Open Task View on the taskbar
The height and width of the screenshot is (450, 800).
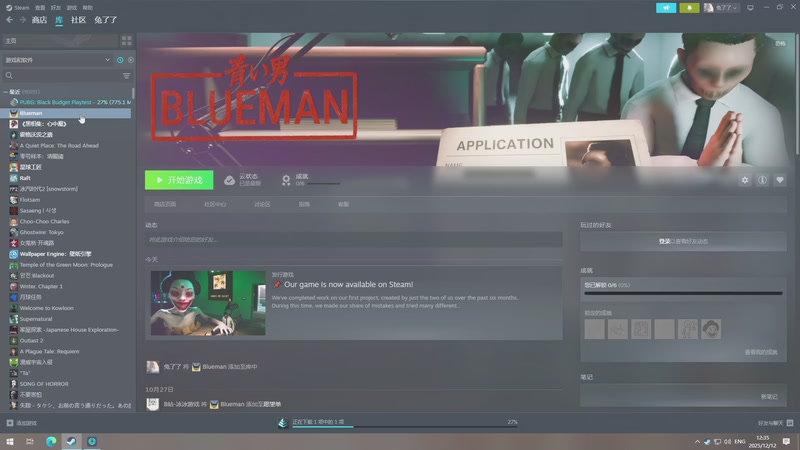pos(30,441)
